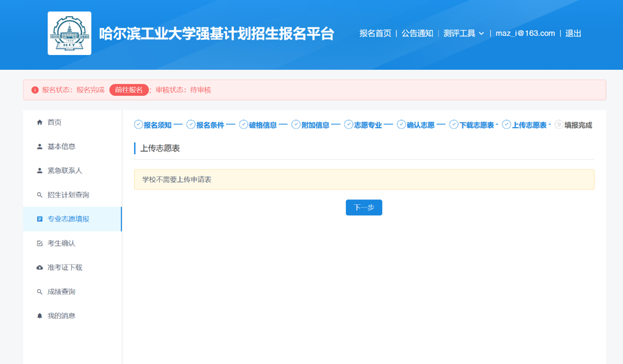The width and height of the screenshot is (623, 364).
Task: Expand the 测评工具 dropdown arrow
Action: coord(482,33)
